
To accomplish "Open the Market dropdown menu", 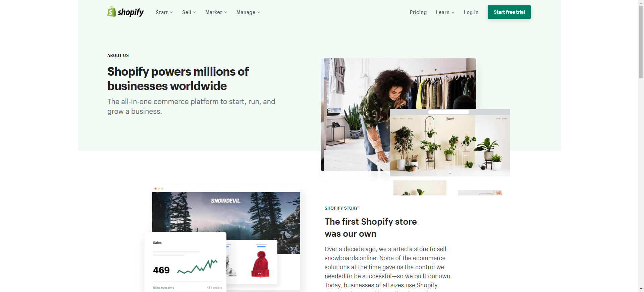I will pyautogui.click(x=216, y=12).
